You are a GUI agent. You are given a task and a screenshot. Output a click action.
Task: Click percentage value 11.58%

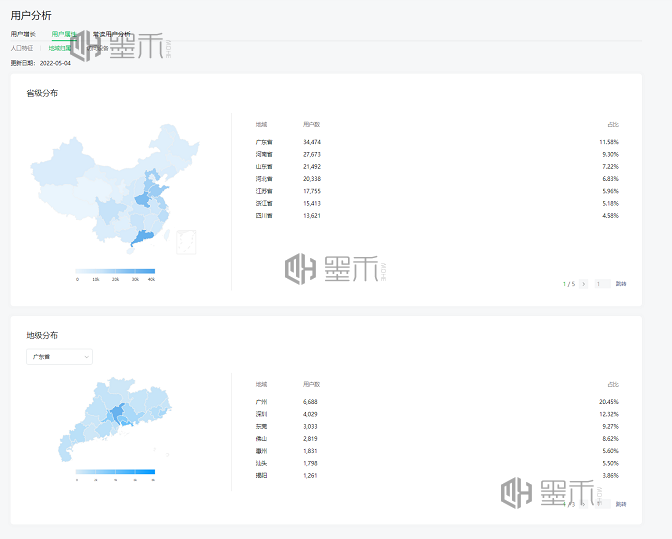pyautogui.click(x=609, y=142)
